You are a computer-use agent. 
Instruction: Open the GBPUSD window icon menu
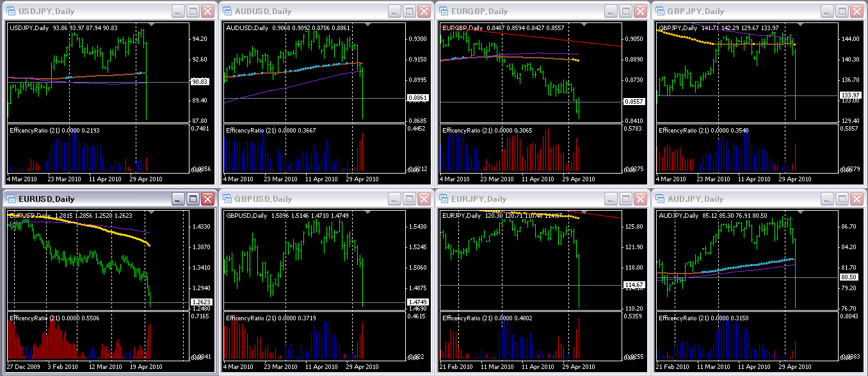[x=227, y=199]
